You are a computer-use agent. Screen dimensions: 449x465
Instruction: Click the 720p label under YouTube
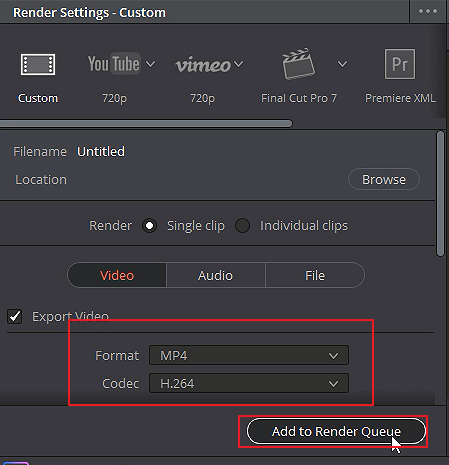pyautogui.click(x=114, y=98)
